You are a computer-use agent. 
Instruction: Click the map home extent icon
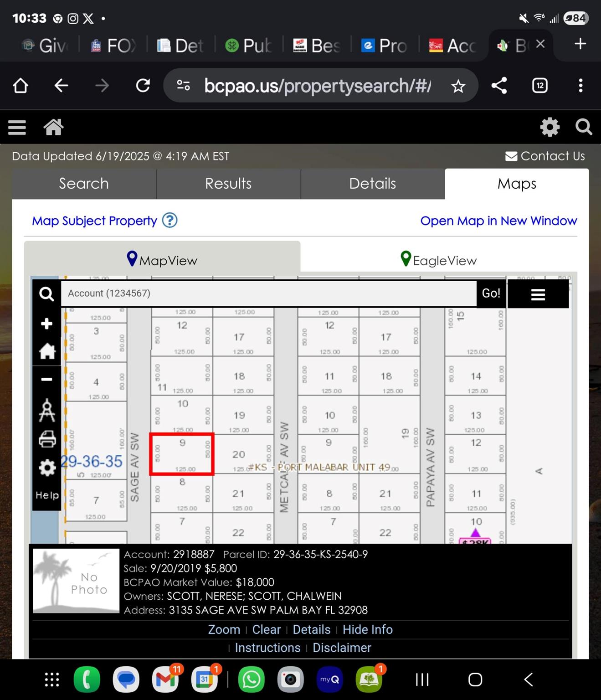click(46, 351)
